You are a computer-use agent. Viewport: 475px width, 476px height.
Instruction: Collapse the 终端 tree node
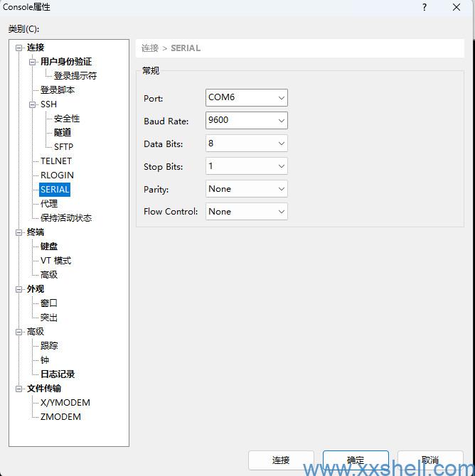pyautogui.click(x=19, y=232)
